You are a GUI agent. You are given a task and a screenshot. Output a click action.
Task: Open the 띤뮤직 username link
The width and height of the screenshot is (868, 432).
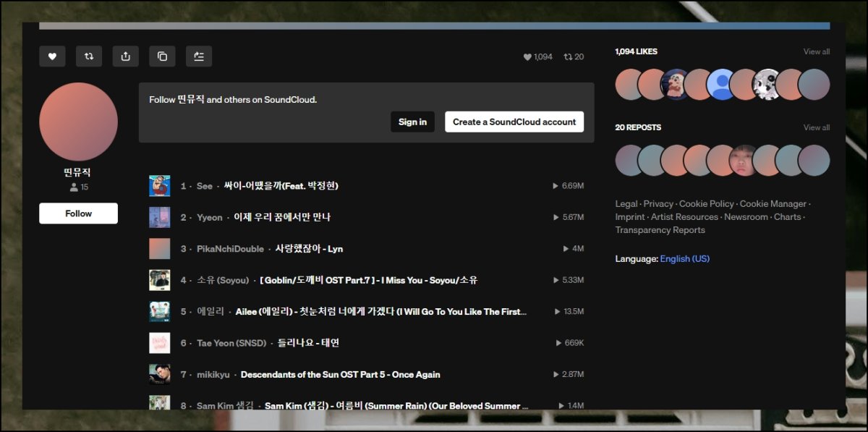coord(78,173)
